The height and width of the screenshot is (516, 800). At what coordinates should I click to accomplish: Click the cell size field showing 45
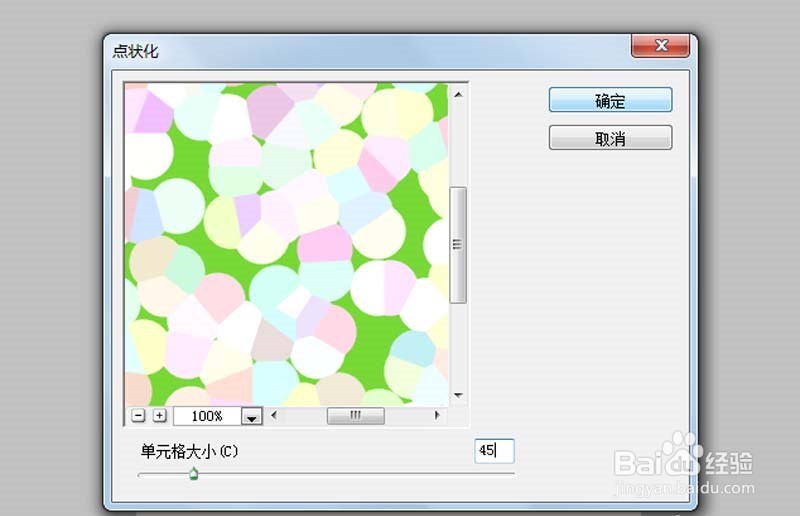[494, 451]
